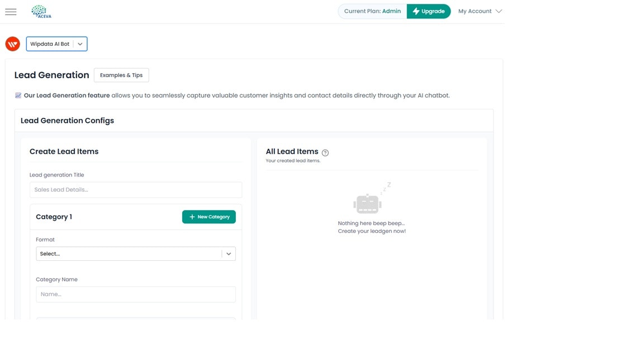The image size is (644, 362).
Task: Click the Category 1 heading
Action: 54,217
